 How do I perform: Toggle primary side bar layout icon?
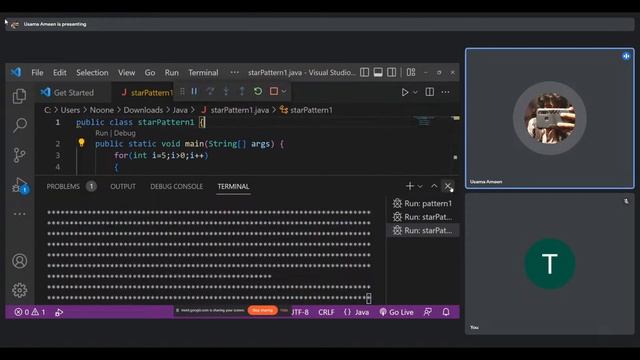tap(364, 73)
